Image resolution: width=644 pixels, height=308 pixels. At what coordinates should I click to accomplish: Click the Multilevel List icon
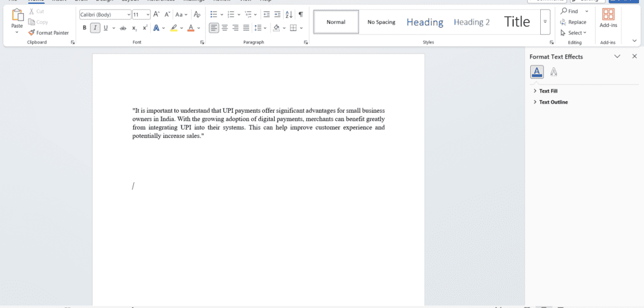[248, 14]
